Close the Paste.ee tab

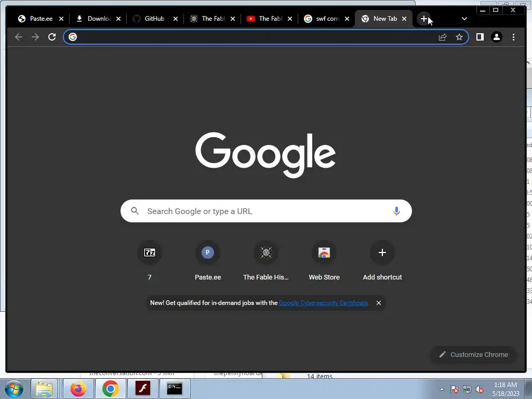pyautogui.click(x=61, y=19)
